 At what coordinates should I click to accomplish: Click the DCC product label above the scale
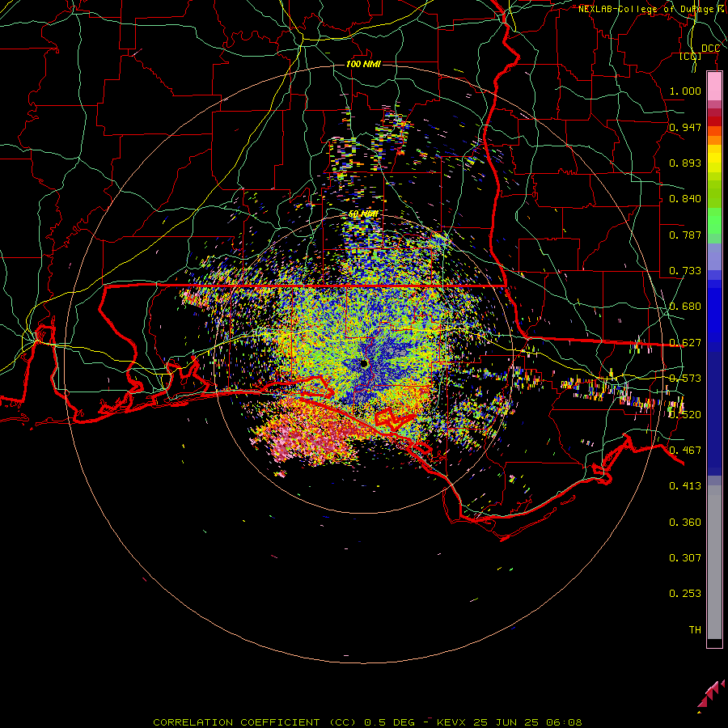coord(710,49)
